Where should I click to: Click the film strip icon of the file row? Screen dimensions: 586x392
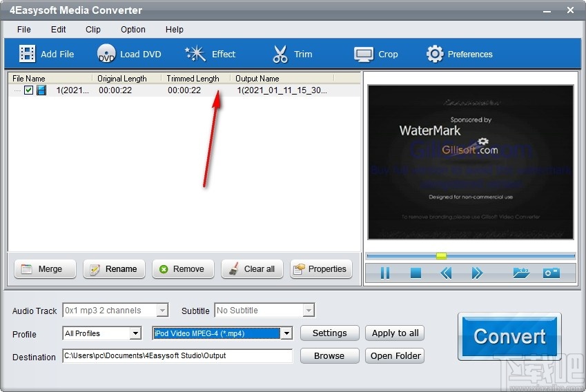pos(41,90)
